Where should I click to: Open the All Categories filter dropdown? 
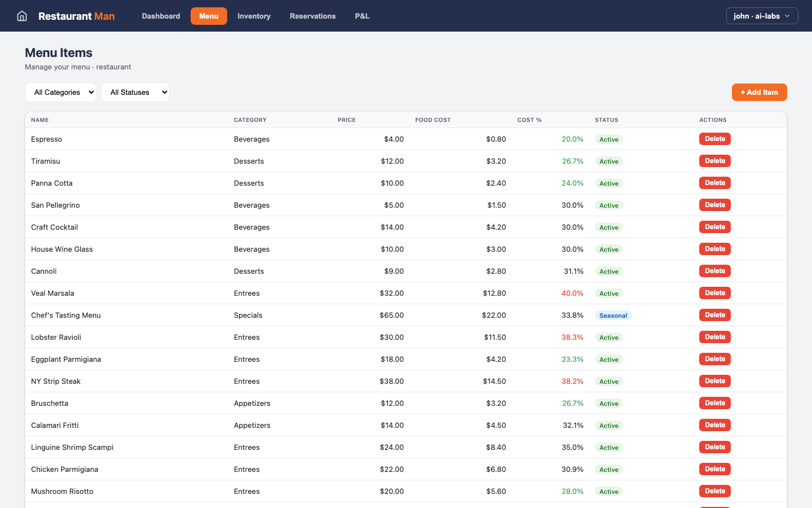tap(60, 92)
